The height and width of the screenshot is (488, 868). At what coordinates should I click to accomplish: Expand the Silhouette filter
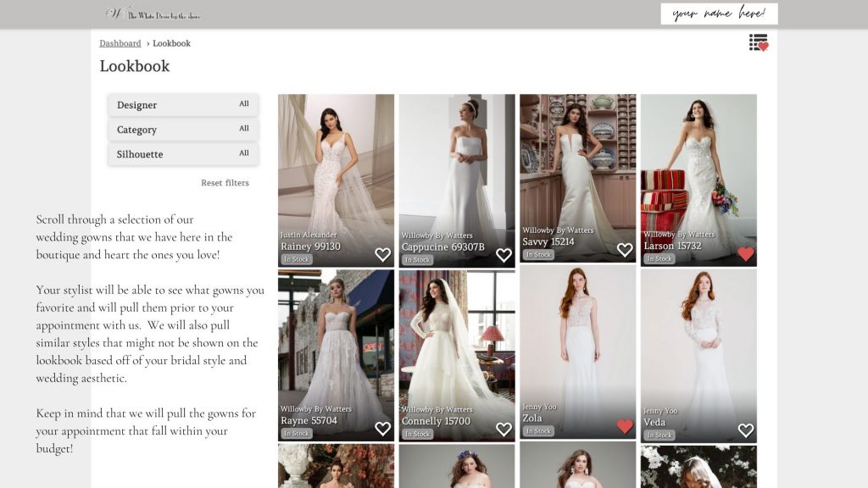(x=183, y=154)
